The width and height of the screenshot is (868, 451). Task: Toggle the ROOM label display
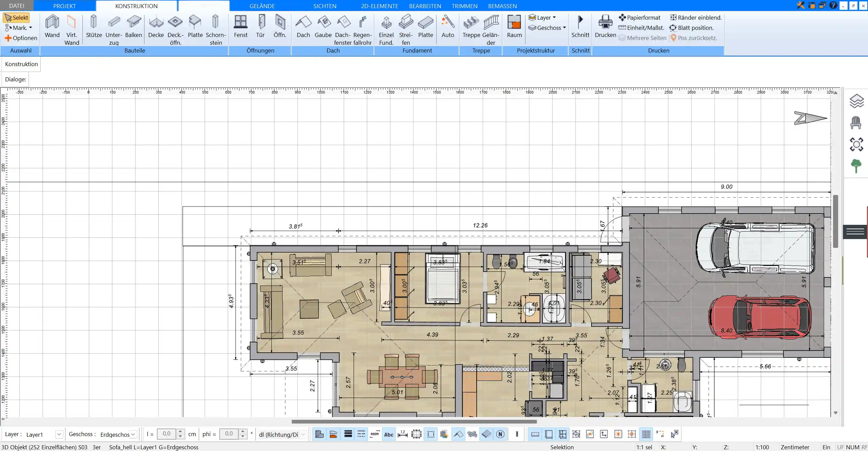click(375, 434)
